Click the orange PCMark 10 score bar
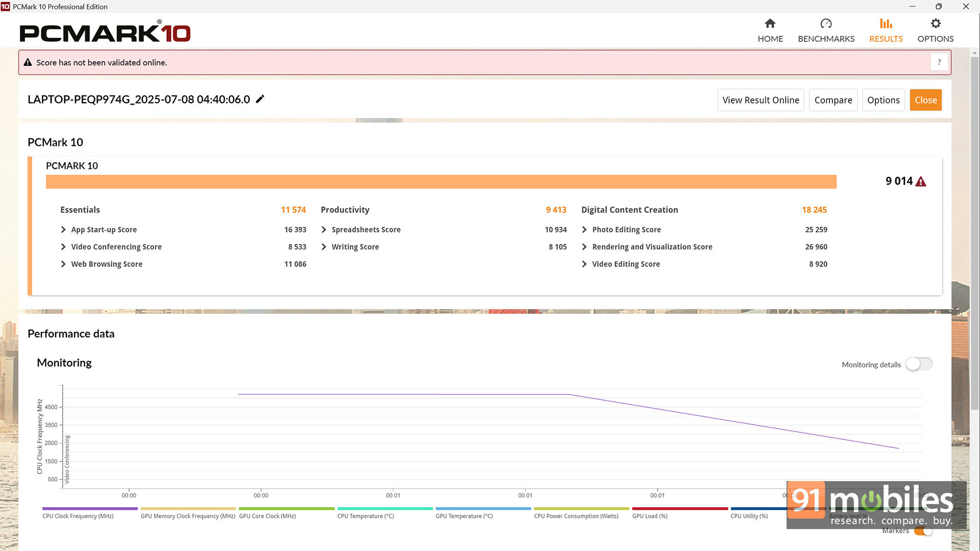The width and height of the screenshot is (980, 551). coord(441,182)
